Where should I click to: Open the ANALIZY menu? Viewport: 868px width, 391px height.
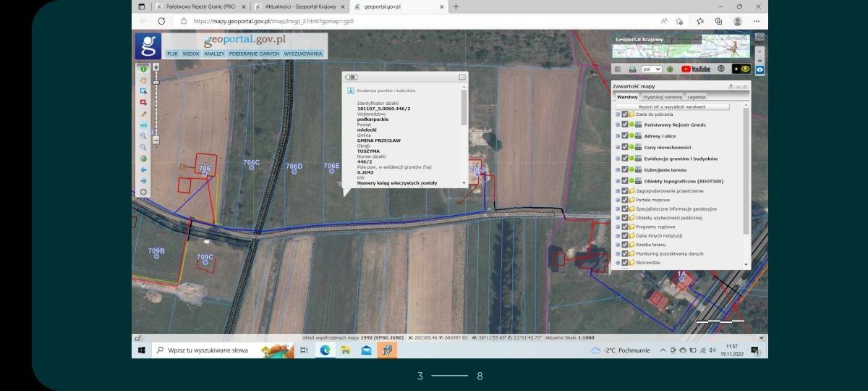pos(214,54)
